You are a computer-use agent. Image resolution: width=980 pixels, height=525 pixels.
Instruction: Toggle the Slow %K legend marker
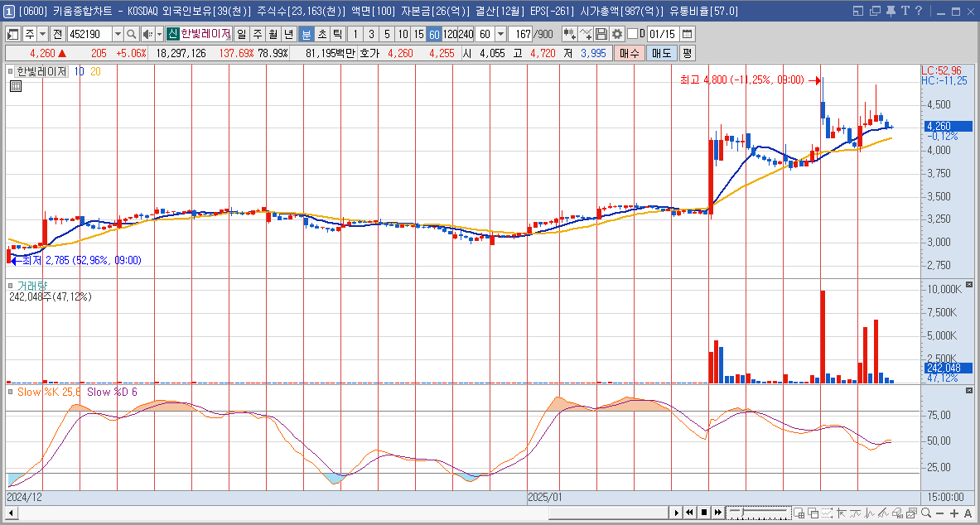(x=11, y=392)
